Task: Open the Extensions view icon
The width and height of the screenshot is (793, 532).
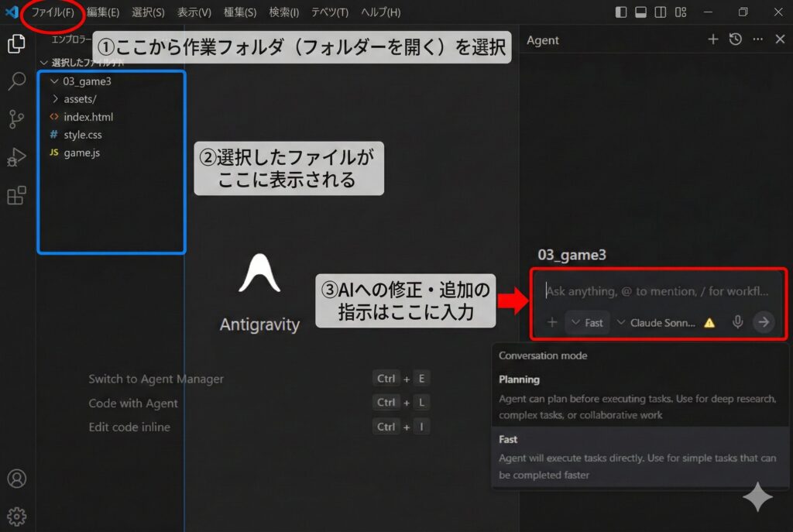Action: [16, 195]
